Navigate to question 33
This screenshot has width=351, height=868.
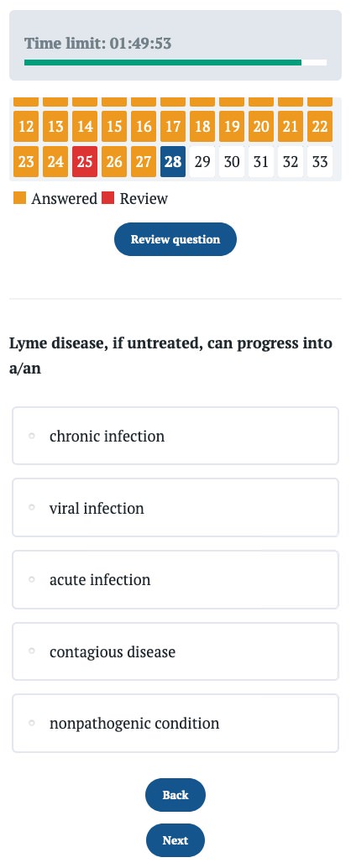pos(320,162)
